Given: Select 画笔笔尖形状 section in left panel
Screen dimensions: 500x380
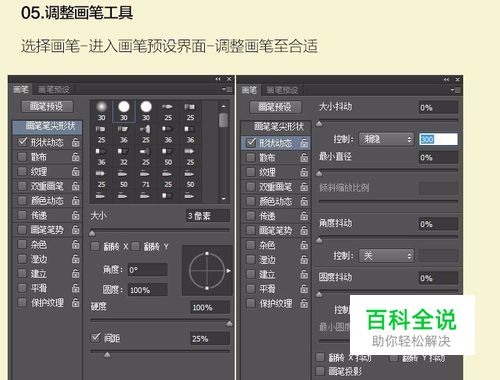Looking at the screenshot, I should pyautogui.click(x=47, y=127).
